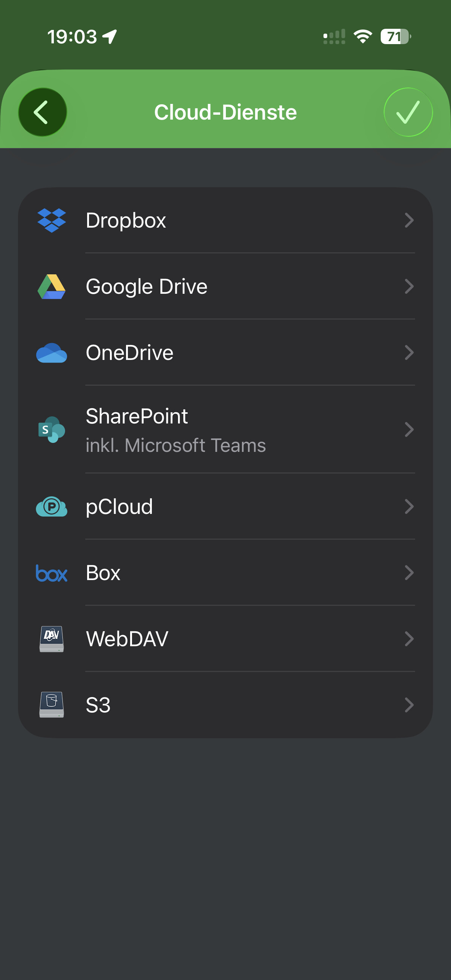Tap the SharePoint logo icon
451x980 pixels.
(52, 429)
